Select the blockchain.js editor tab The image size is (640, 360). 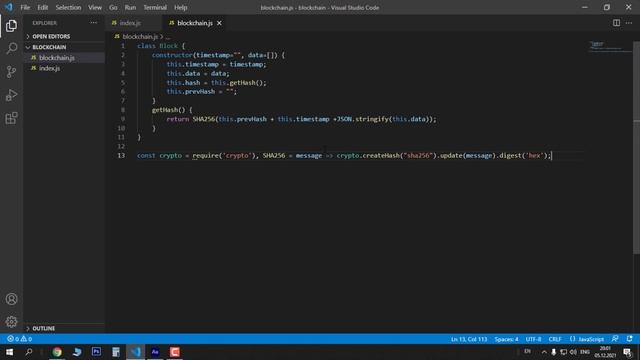[194, 23]
